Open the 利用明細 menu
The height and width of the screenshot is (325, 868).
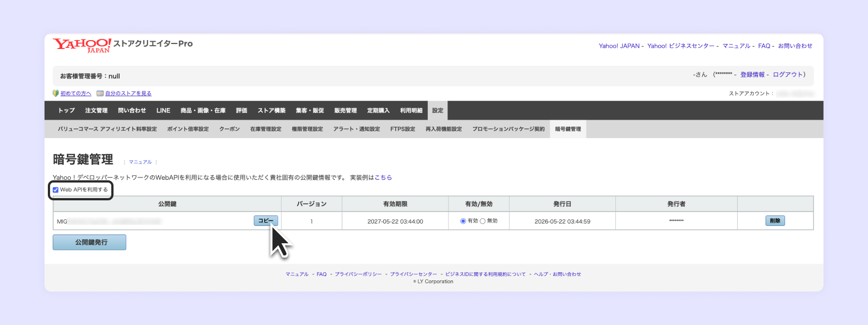coord(411,111)
